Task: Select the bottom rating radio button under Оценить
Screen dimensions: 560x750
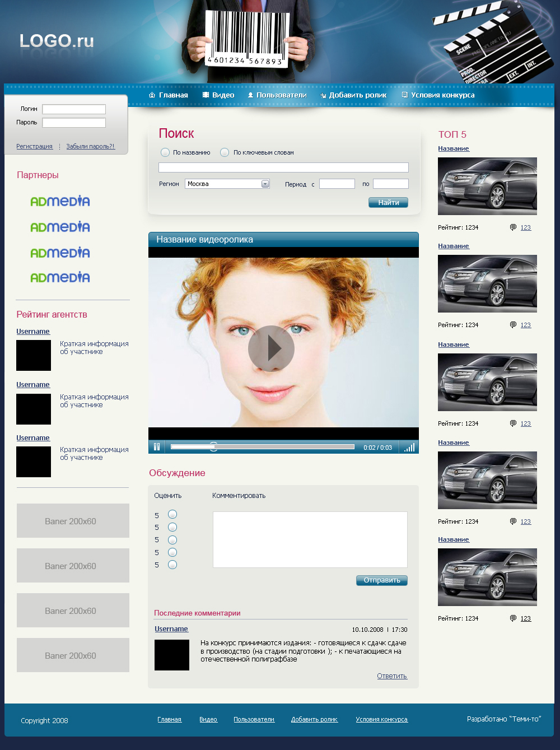Action: coord(172,565)
